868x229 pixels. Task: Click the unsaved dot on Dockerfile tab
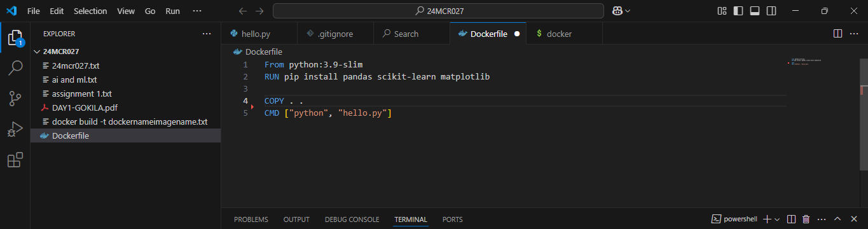click(x=517, y=34)
